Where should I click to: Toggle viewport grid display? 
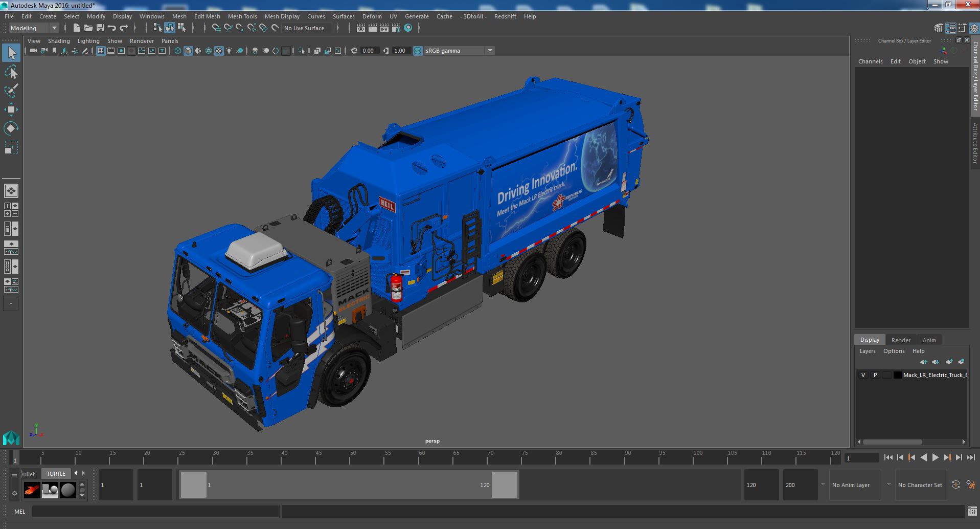101,51
